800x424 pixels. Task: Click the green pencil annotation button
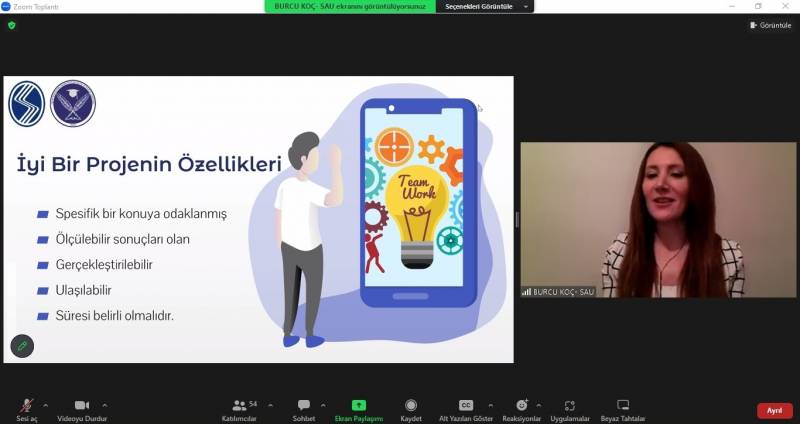coord(21,346)
